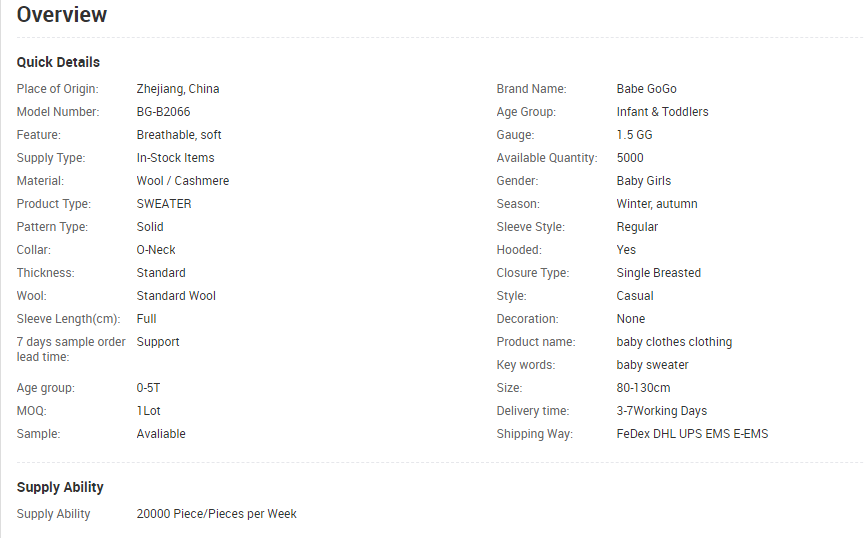Click the Wool / Cashmere material value
This screenshot has width=865, height=538.
click(182, 181)
